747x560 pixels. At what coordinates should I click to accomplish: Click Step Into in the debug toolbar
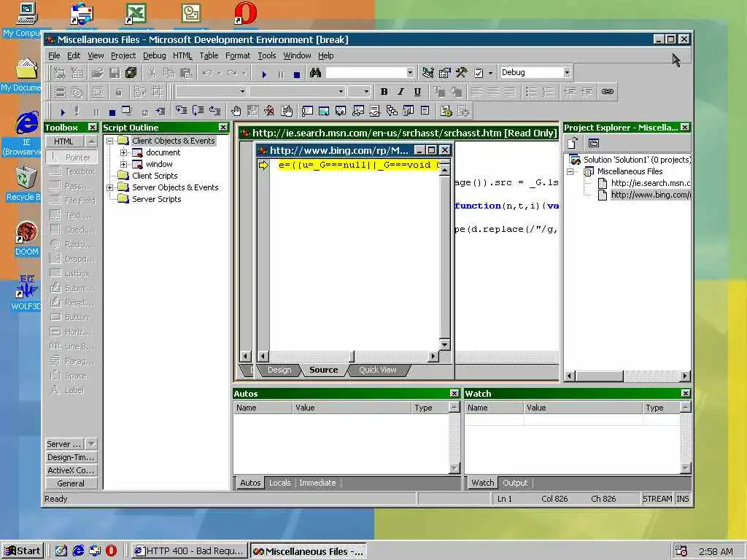tap(181, 111)
